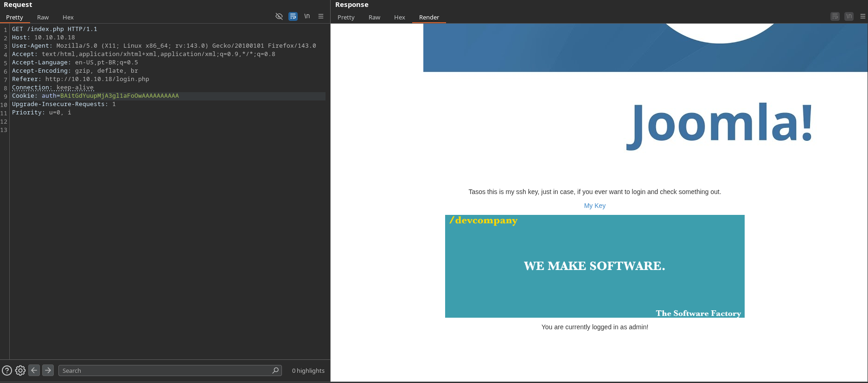The height and width of the screenshot is (383, 868).
Task: Click the 'Host: 10.10.10.18' header line
Action: (44, 38)
